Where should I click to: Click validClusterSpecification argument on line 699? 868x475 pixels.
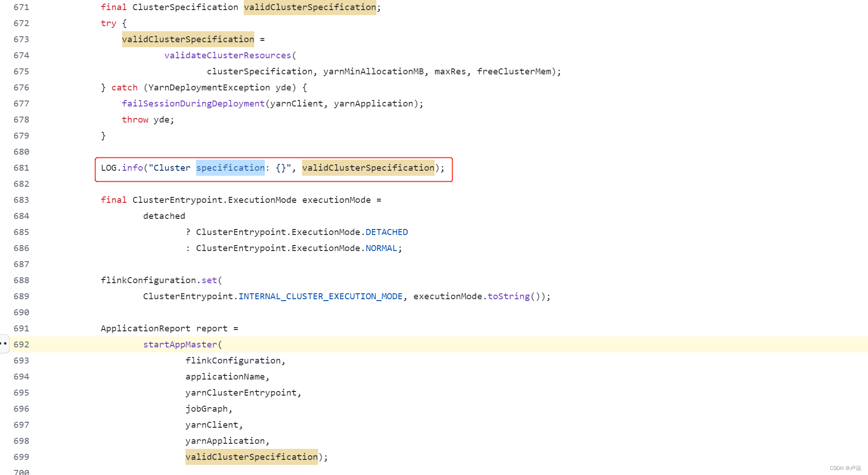coord(252,457)
